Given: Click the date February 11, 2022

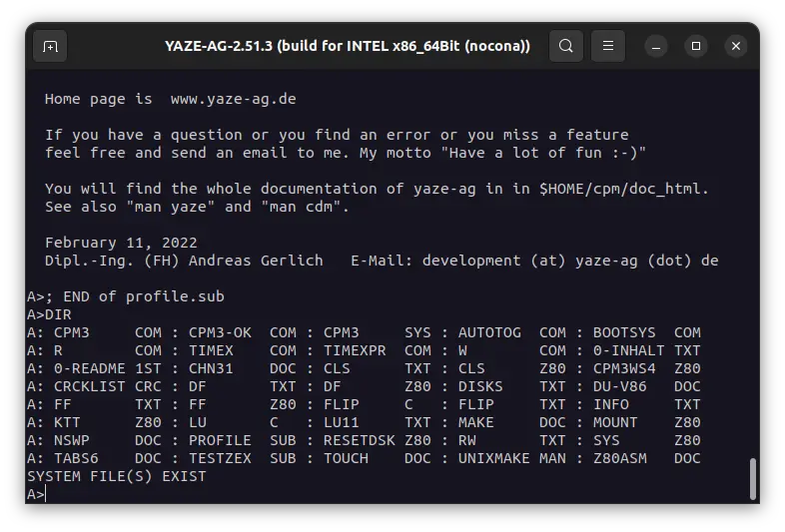Looking at the screenshot, I should click(121, 243).
